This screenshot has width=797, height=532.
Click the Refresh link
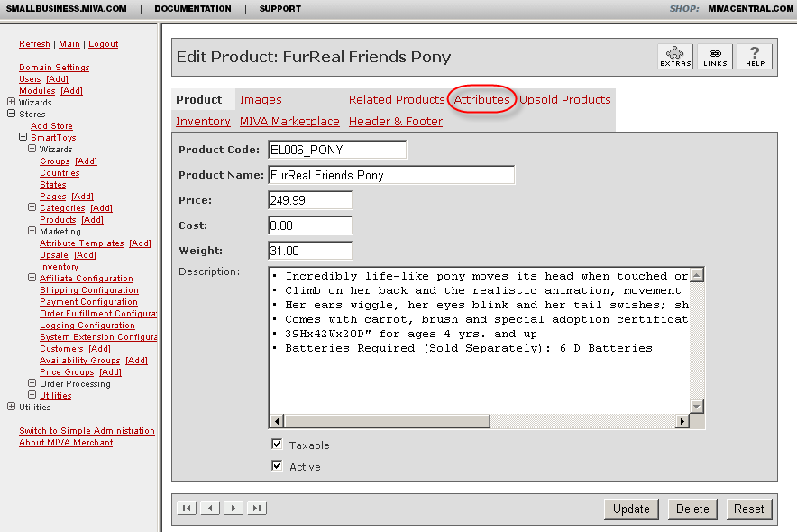[34, 44]
